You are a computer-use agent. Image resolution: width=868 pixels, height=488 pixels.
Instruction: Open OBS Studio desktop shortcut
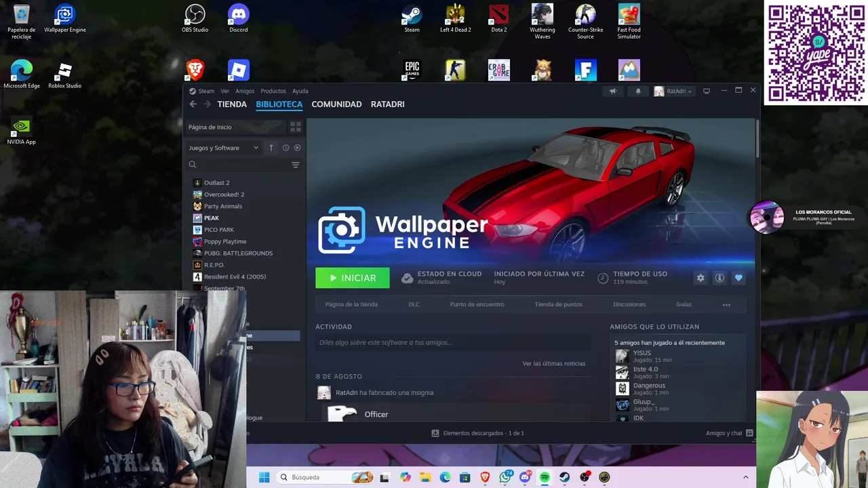coord(195,19)
